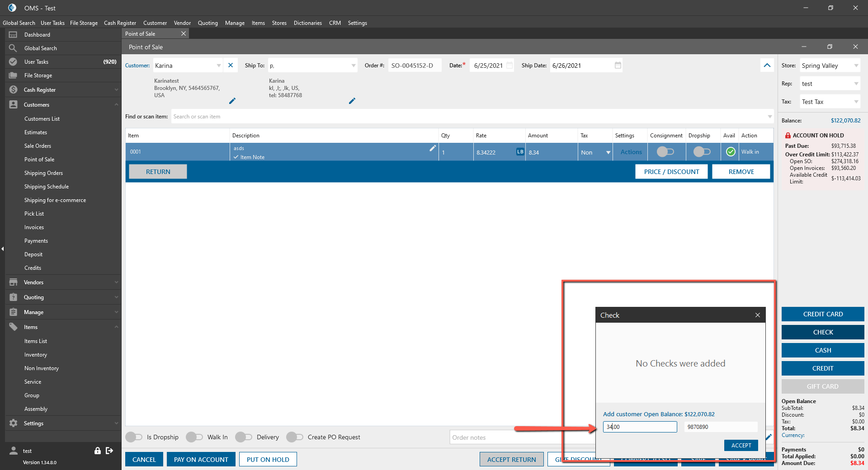Open the item Tax Non dropdown
This screenshot has height=470, width=868.
(x=609, y=152)
